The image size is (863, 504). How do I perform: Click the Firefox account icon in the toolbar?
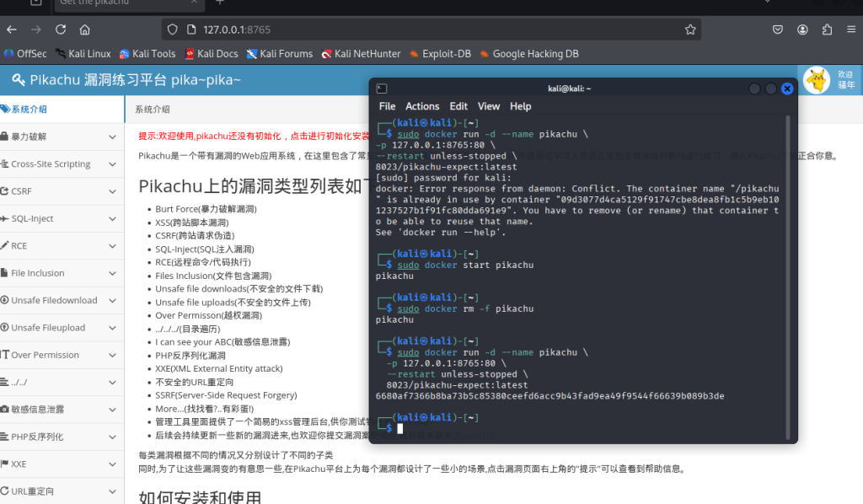pos(802,29)
